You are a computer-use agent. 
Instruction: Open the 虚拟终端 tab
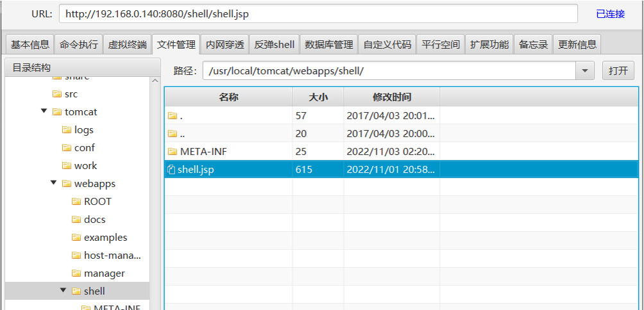[127, 45]
